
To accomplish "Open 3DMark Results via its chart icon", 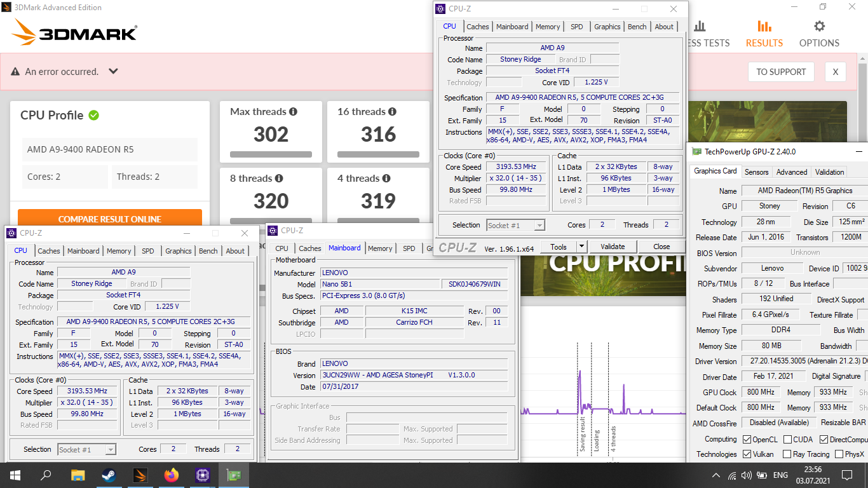I will (764, 27).
